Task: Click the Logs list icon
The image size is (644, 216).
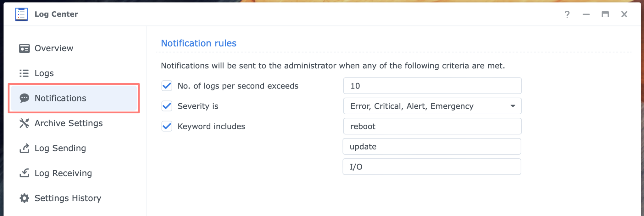Action: (x=24, y=73)
